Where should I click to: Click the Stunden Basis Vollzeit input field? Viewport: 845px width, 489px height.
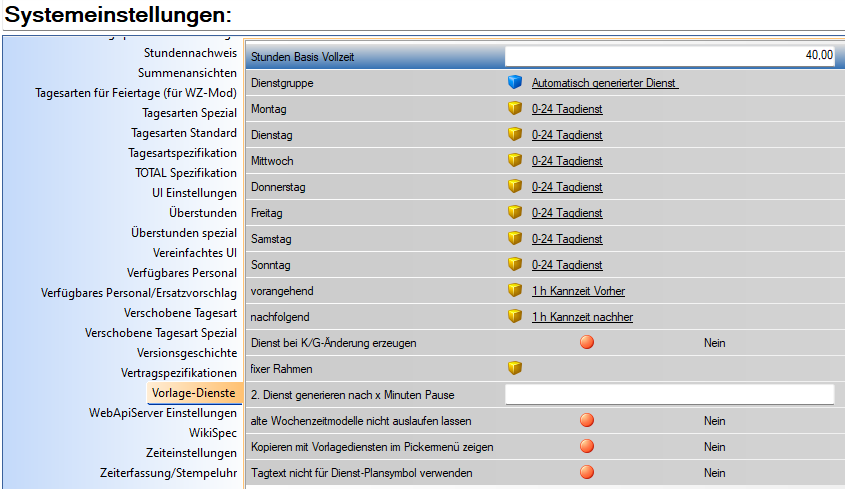(x=669, y=56)
